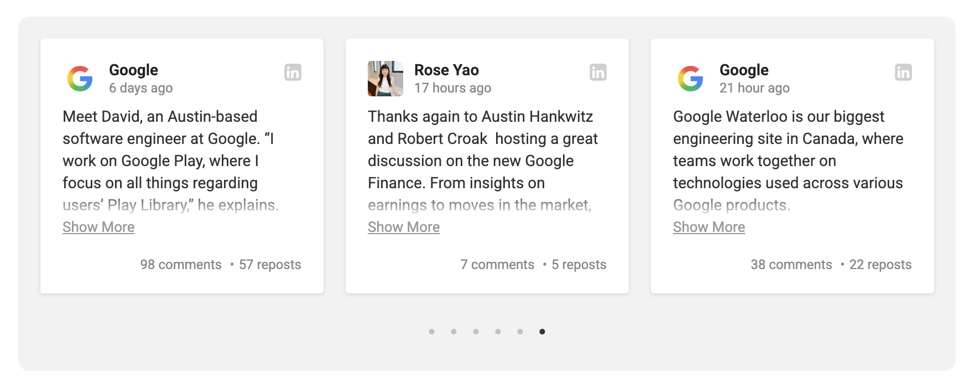Go to fourth carousel page dot
The width and height of the screenshot is (980, 382).
(x=498, y=332)
